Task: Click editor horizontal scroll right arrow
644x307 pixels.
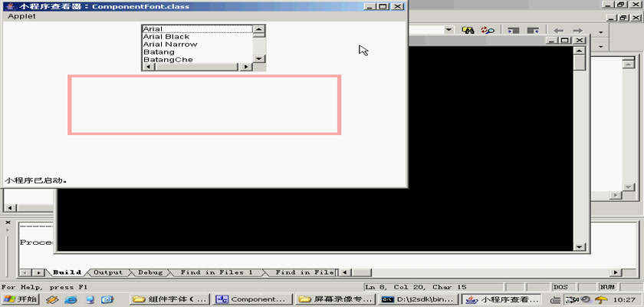Action: click(x=615, y=196)
